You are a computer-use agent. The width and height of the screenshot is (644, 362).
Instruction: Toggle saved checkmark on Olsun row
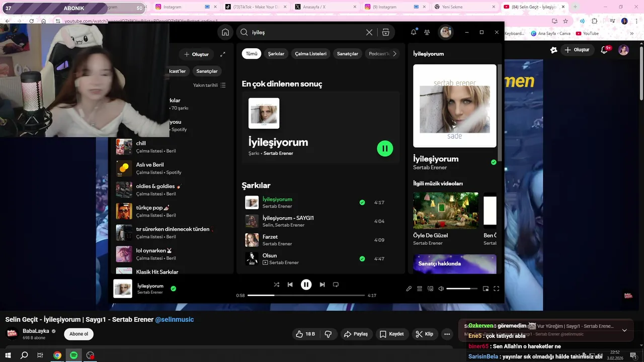pyautogui.click(x=362, y=259)
